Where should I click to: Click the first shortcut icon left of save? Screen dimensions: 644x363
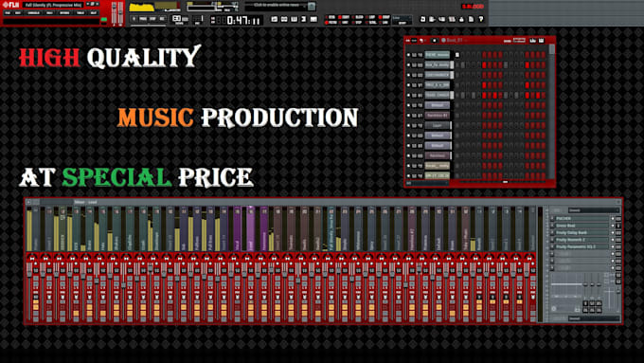pyautogui.click(x=422, y=19)
